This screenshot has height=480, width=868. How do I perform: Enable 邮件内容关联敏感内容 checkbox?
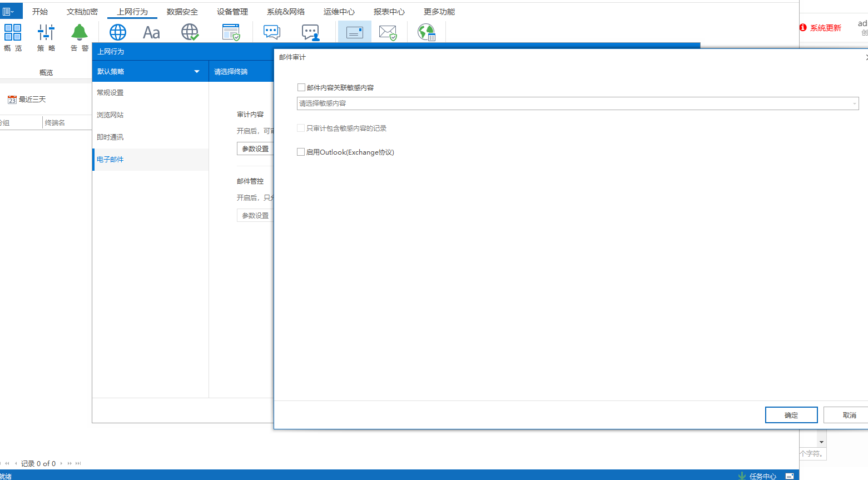click(x=301, y=87)
